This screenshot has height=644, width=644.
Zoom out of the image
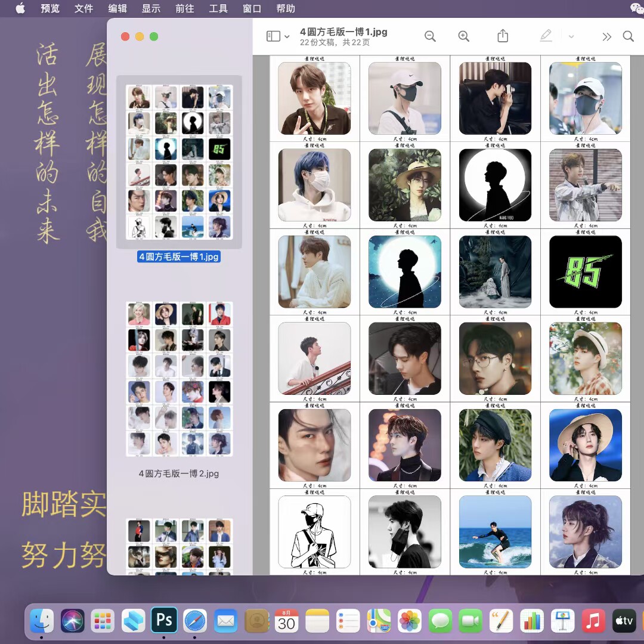point(430,36)
